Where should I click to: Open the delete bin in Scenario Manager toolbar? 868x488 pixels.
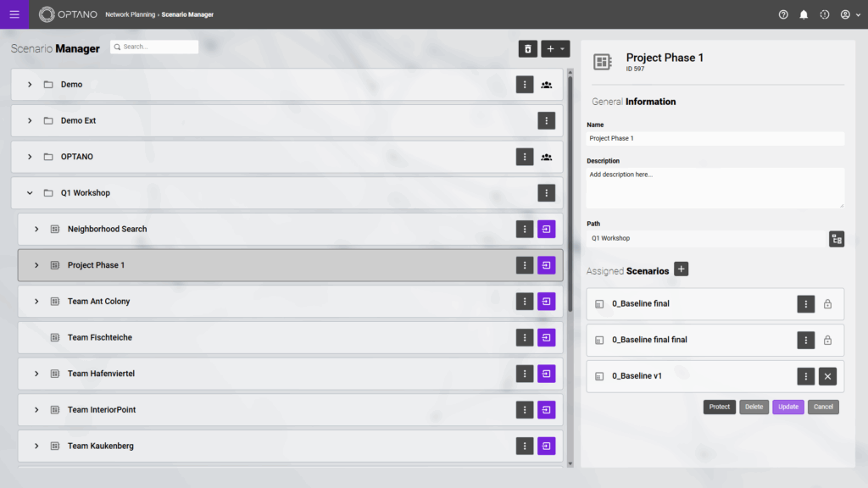pyautogui.click(x=527, y=48)
